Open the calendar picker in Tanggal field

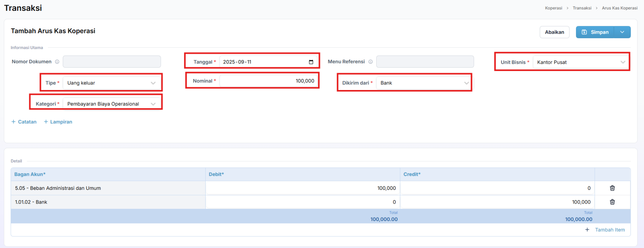pos(311,62)
